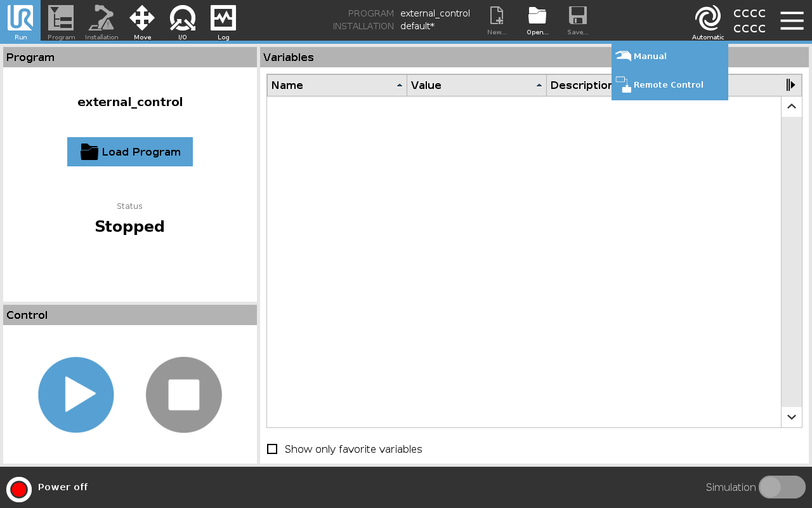
Task: Open the I/O panel
Action: [183, 20]
